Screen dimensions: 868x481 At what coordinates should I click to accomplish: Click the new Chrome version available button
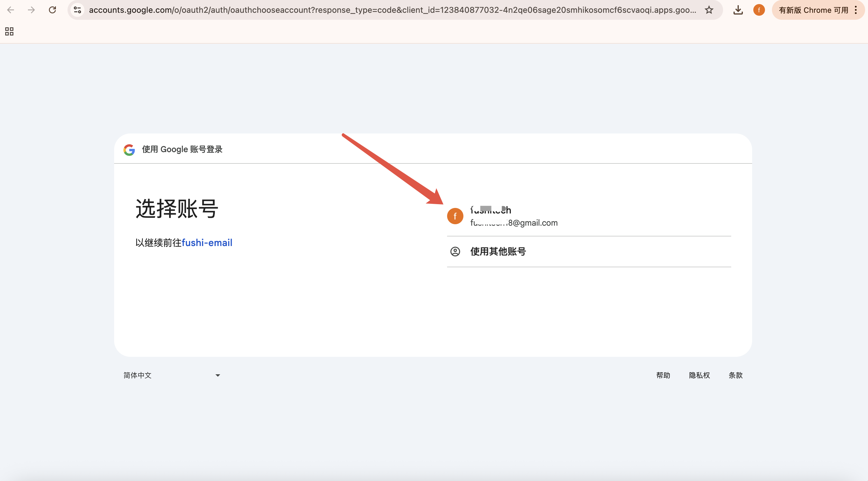pos(813,10)
